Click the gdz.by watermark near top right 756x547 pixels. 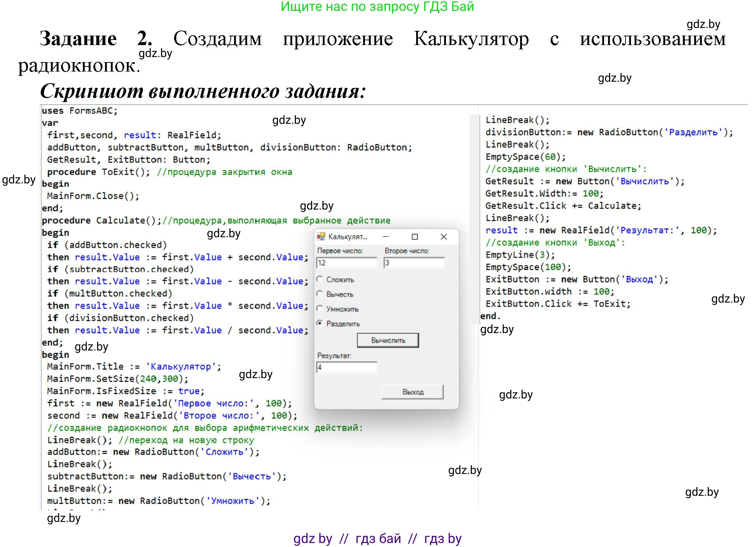704,25
